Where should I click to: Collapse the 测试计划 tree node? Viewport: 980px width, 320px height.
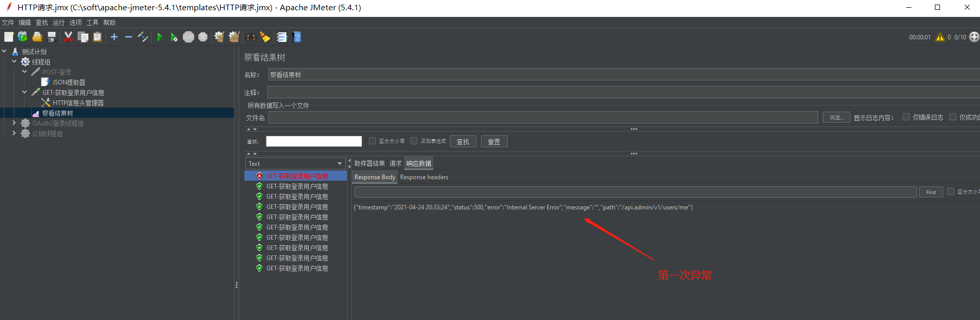coord(4,51)
